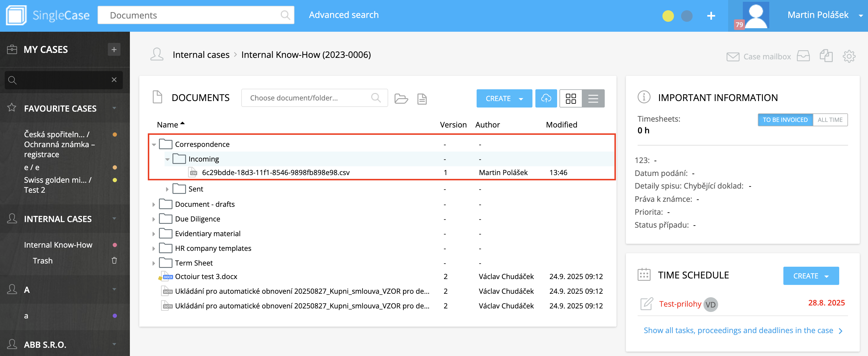The height and width of the screenshot is (356, 868).
Task: Click the cloud upload button
Action: point(546,98)
